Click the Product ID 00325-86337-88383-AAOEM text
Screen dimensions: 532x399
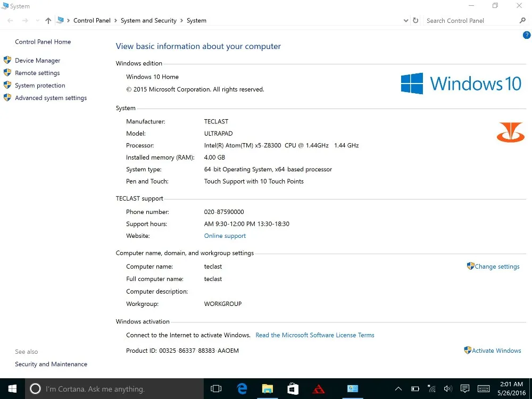coord(182,351)
